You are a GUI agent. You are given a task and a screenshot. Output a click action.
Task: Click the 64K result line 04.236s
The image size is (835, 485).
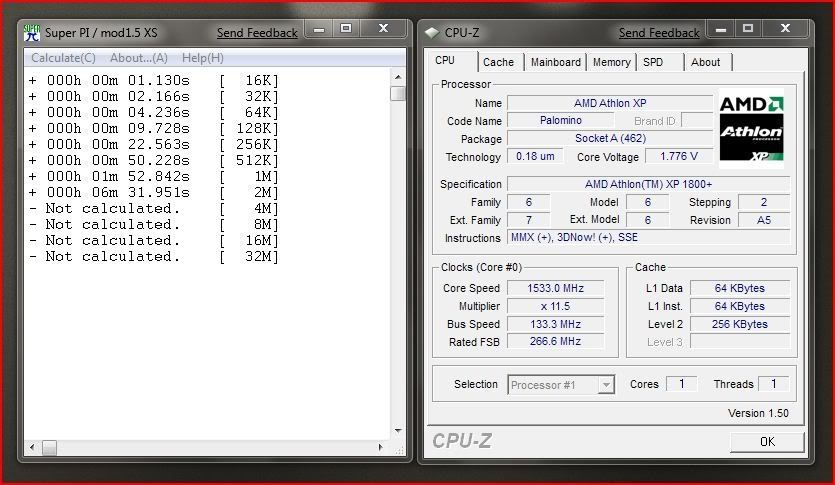(x=153, y=112)
